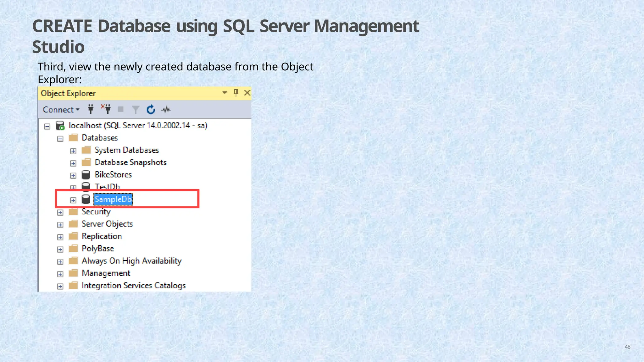The width and height of the screenshot is (644, 362).
Task: Expand the PolyBase folder node
Action: pyautogui.click(x=60, y=249)
